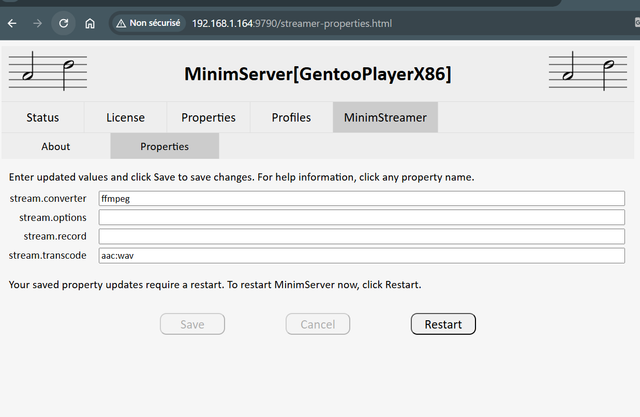The height and width of the screenshot is (417, 640).
Task: Click into the empty stream.record field
Action: 361,237
